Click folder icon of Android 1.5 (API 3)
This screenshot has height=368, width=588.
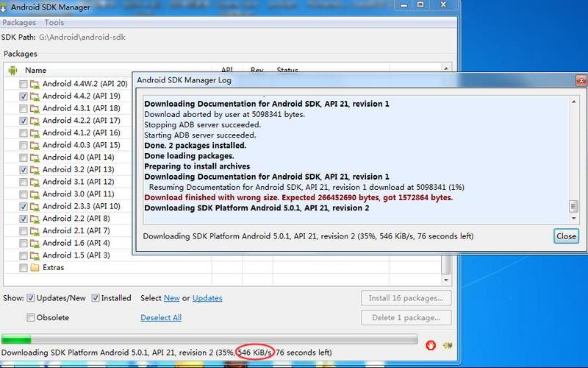coord(35,255)
